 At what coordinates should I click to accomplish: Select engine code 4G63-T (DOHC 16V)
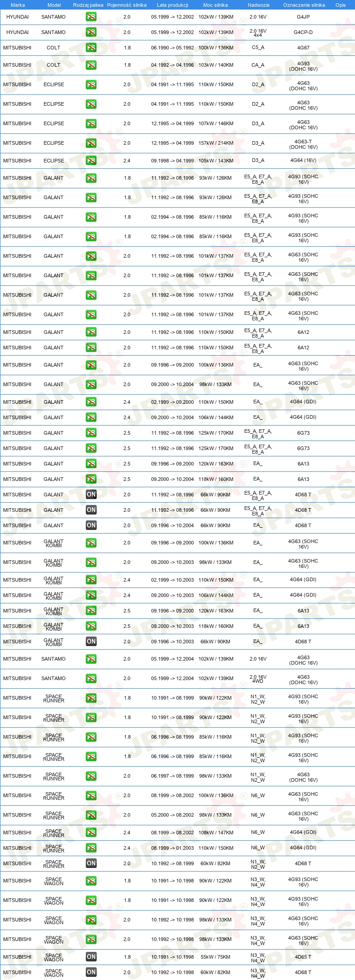coord(303,144)
